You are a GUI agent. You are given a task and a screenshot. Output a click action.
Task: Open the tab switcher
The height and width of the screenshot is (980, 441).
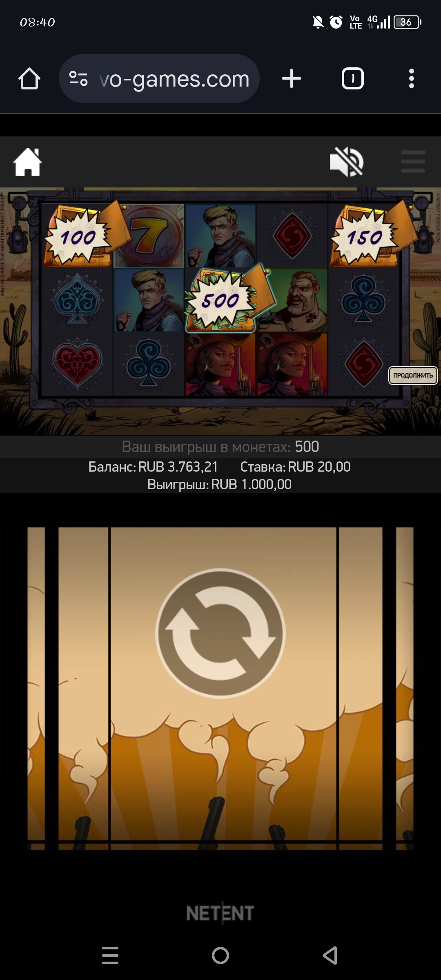(x=353, y=78)
